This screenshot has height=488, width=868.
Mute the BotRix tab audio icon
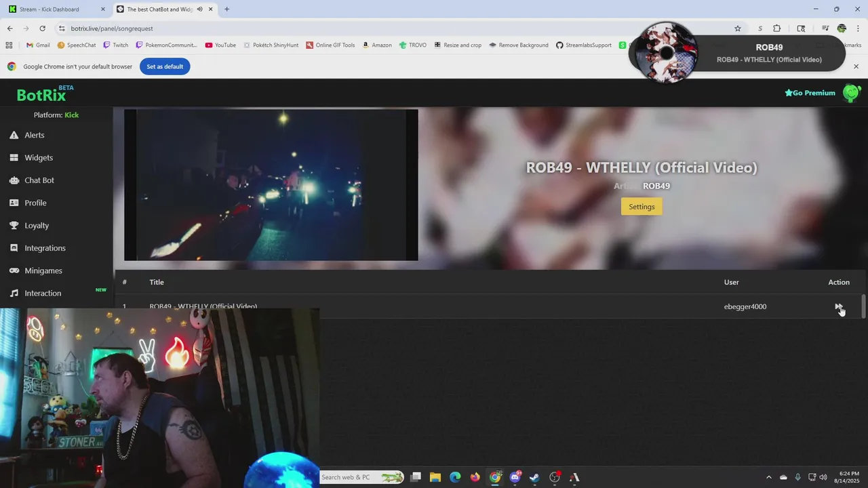click(199, 9)
